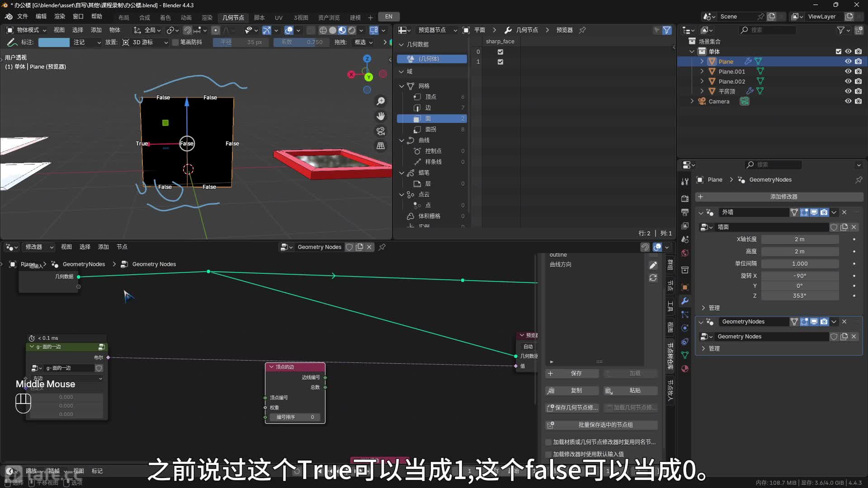Viewport: 868px width, 488px height.
Task: Collapse the GeometryNodes modifier panel
Action: tap(701, 322)
